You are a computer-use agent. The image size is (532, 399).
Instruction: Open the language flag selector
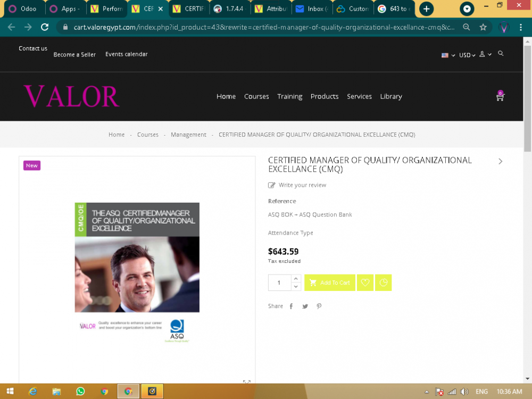click(x=445, y=55)
